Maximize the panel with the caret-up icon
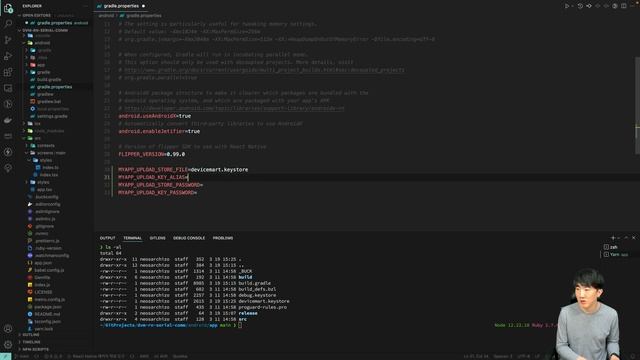Screen dimensions: 640x360 point(626,238)
